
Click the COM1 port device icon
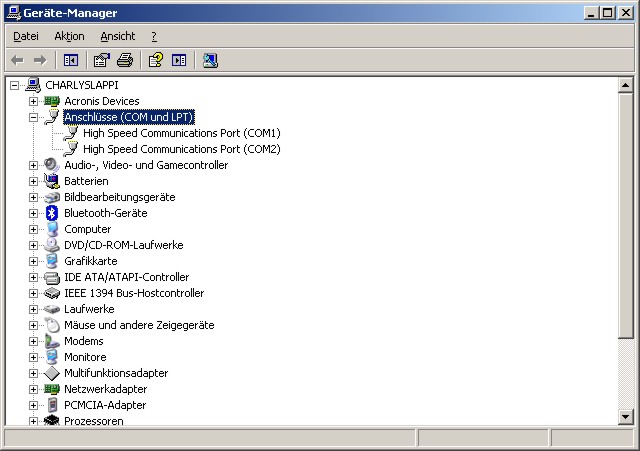point(71,133)
